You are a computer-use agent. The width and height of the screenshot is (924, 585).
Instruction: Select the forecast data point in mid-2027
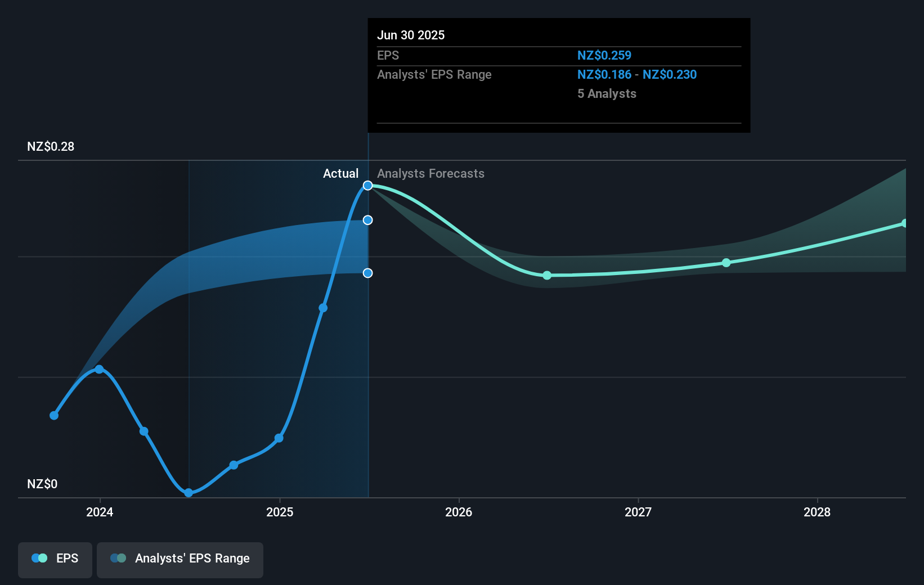coord(726,262)
